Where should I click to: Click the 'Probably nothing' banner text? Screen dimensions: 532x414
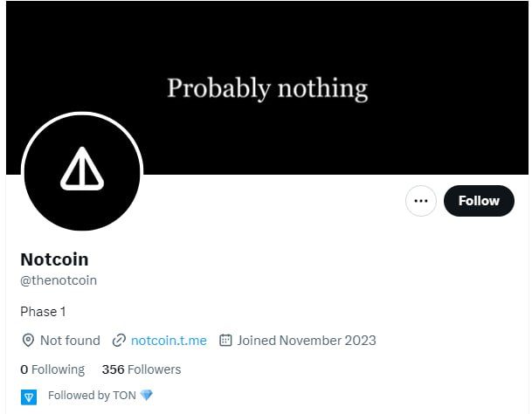pyautogui.click(x=267, y=88)
